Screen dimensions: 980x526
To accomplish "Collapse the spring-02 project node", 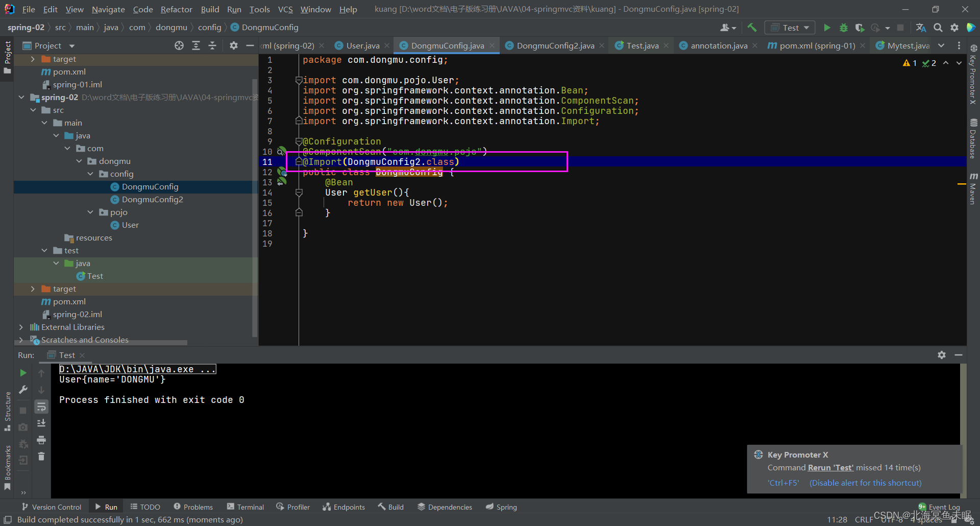I will click(x=21, y=97).
